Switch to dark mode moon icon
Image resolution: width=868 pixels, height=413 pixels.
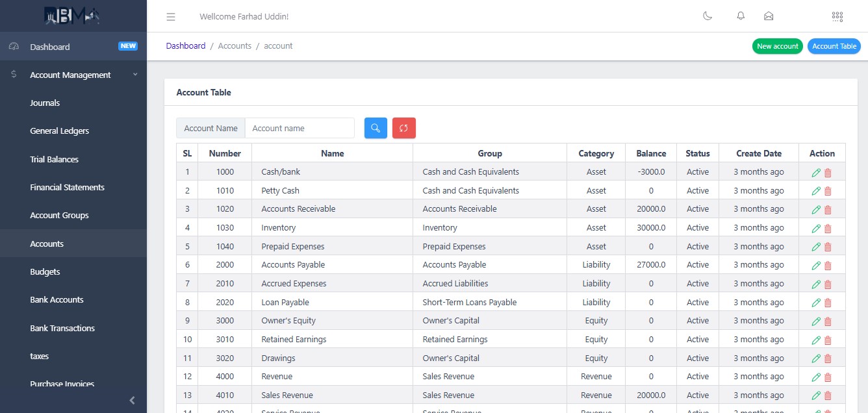(708, 16)
